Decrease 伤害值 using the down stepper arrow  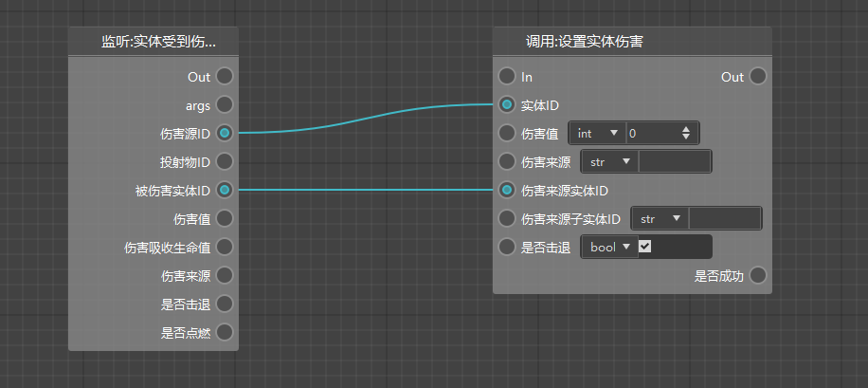(686, 137)
